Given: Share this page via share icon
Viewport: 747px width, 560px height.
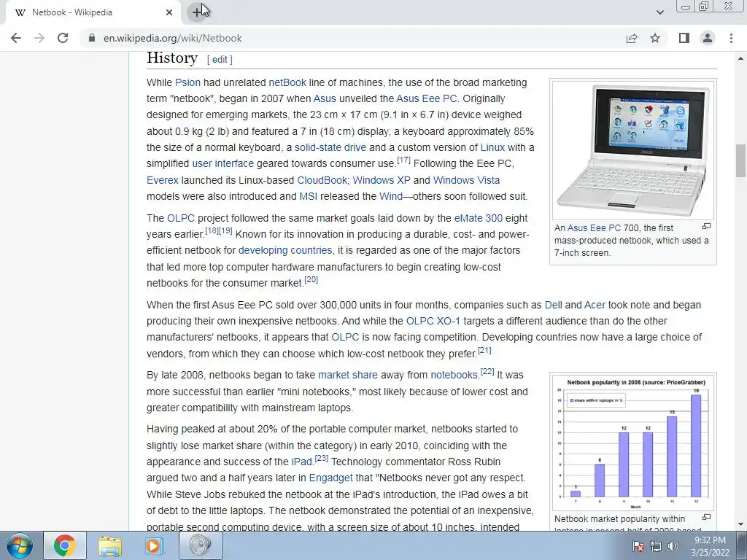Looking at the screenshot, I should pos(632,38).
